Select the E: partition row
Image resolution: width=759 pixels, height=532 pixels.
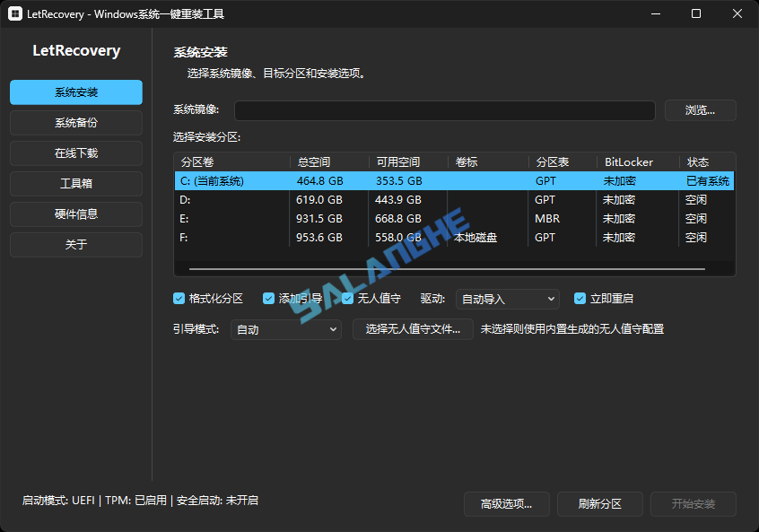(x=454, y=218)
